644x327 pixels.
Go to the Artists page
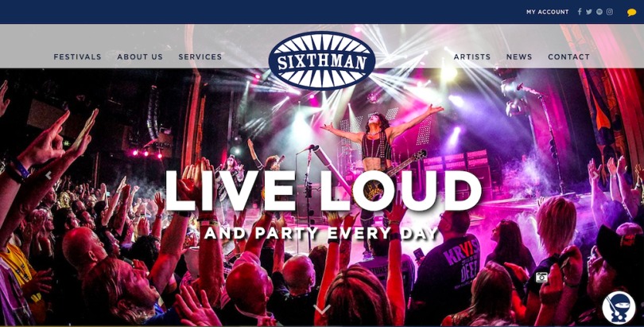(472, 57)
